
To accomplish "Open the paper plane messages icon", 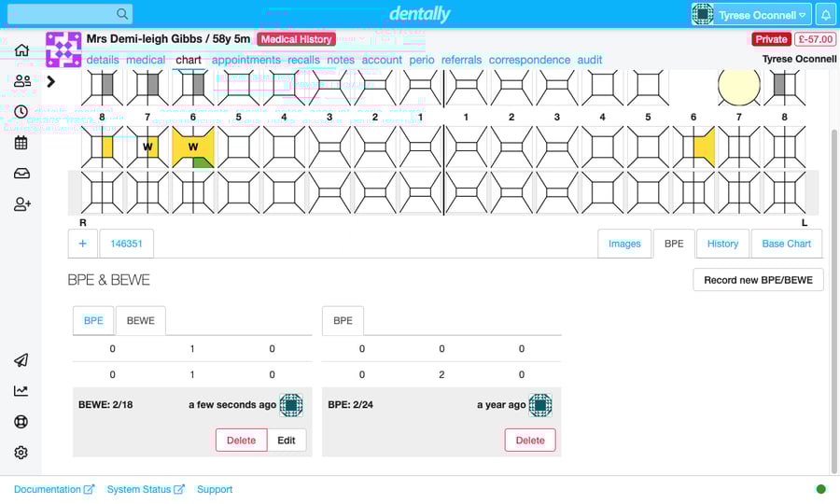I will (21, 360).
